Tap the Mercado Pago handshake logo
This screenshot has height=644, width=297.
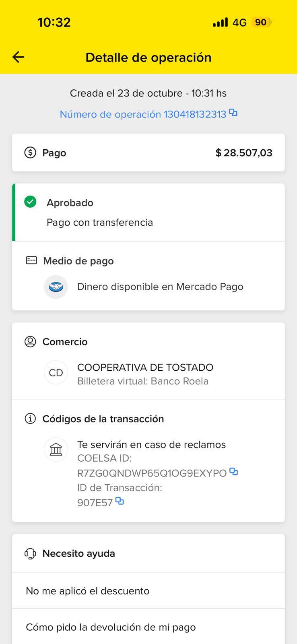(x=56, y=287)
